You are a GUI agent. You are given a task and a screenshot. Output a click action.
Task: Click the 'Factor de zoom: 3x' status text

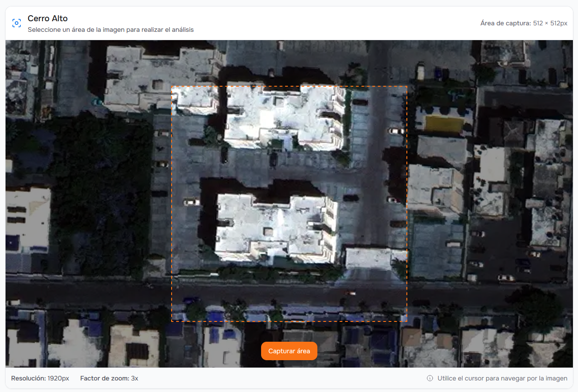109,378
